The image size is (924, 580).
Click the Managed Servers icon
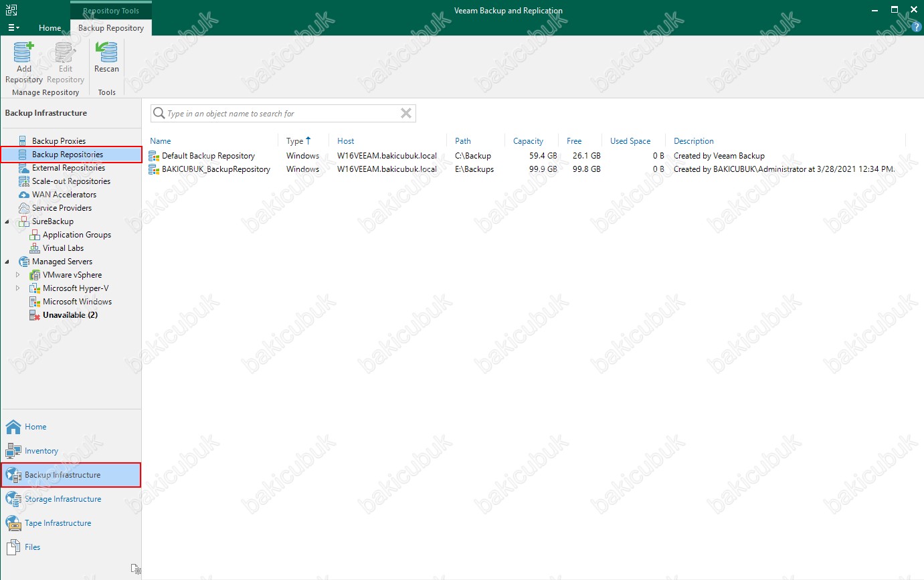pos(24,262)
